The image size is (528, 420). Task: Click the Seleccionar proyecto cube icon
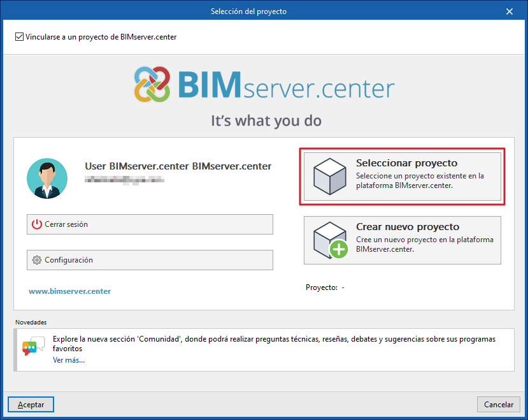pyautogui.click(x=330, y=177)
